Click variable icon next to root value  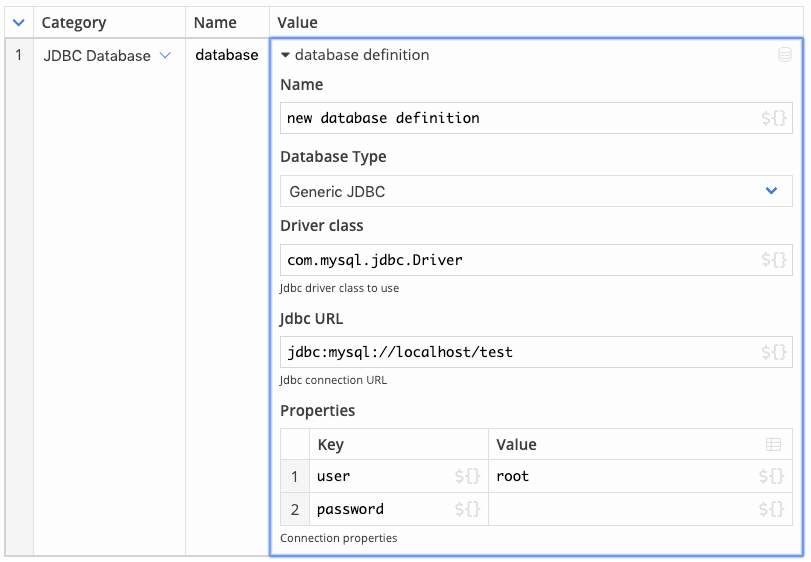click(x=771, y=476)
